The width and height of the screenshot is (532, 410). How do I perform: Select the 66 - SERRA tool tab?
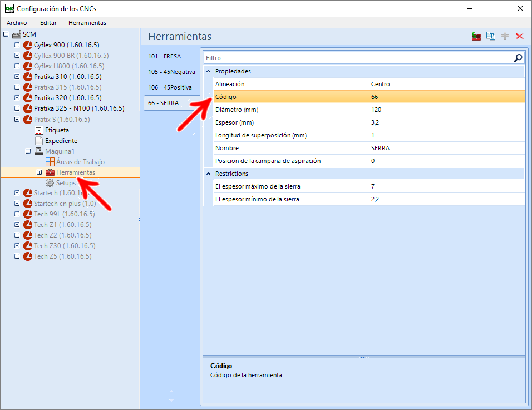[172, 103]
